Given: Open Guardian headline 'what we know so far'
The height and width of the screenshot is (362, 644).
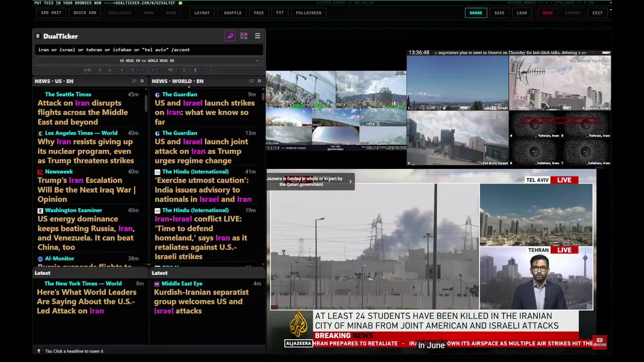Looking at the screenshot, I should (x=205, y=113).
